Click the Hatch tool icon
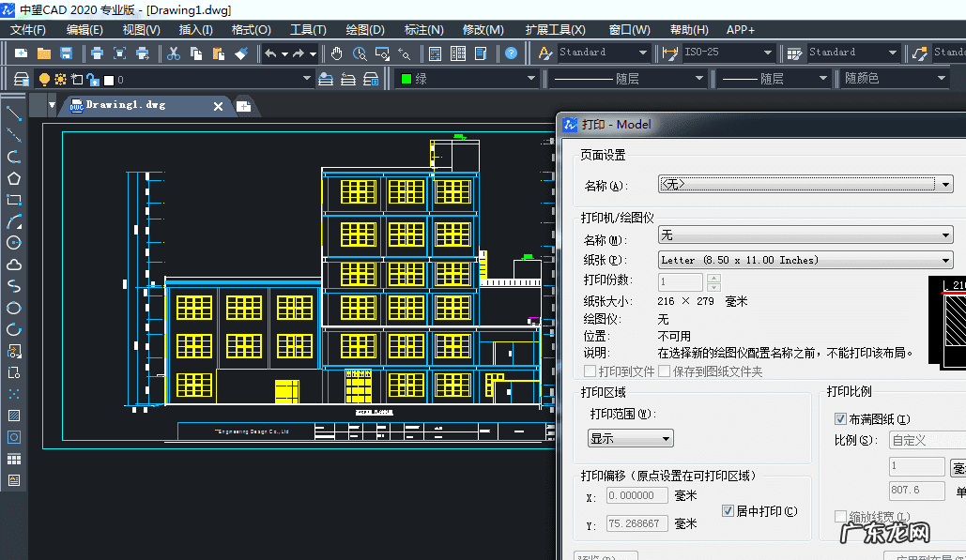The image size is (966, 560). pyautogui.click(x=14, y=415)
